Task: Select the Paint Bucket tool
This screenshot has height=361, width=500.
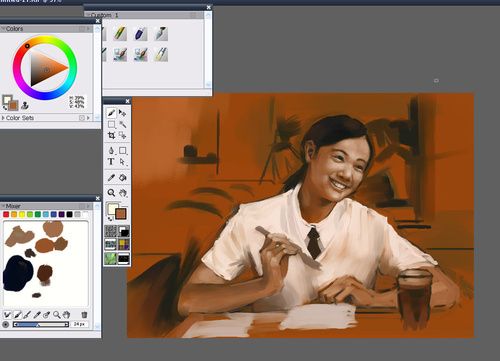Action: [x=123, y=177]
